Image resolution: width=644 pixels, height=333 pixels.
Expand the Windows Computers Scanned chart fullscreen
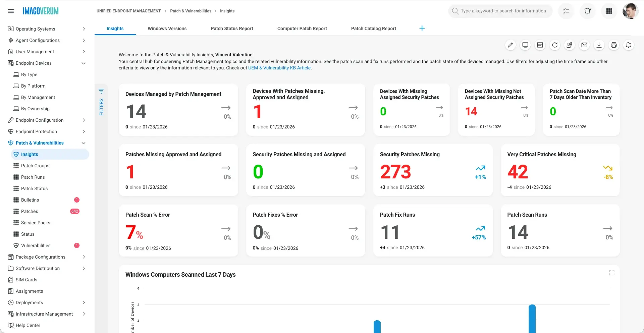612,272
